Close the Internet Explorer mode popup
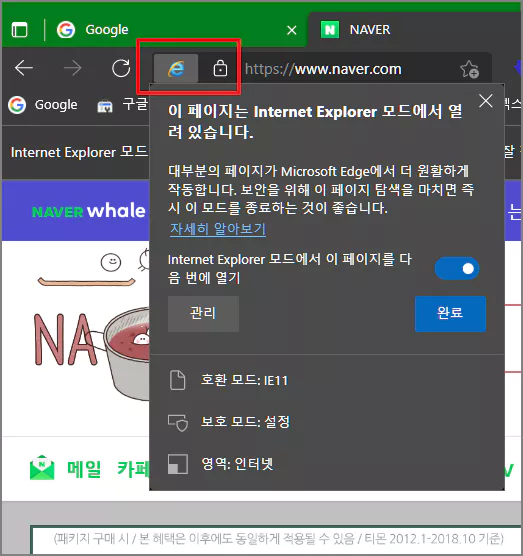Image resolution: width=523 pixels, height=556 pixels. pyautogui.click(x=485, y=101)
